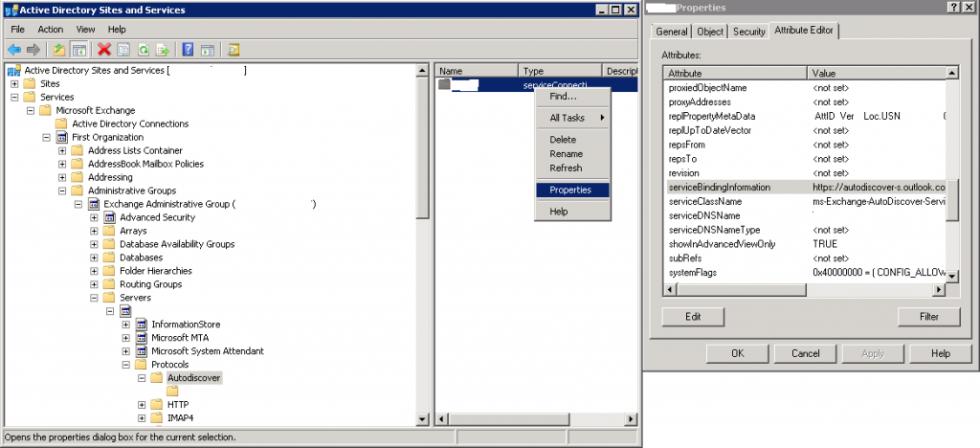Expand the Sites node
This screenshot has width=980, height=448.
coord(14,83)
